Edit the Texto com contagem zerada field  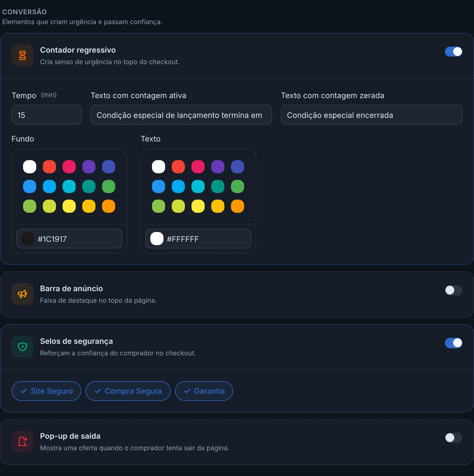(372, 115)
